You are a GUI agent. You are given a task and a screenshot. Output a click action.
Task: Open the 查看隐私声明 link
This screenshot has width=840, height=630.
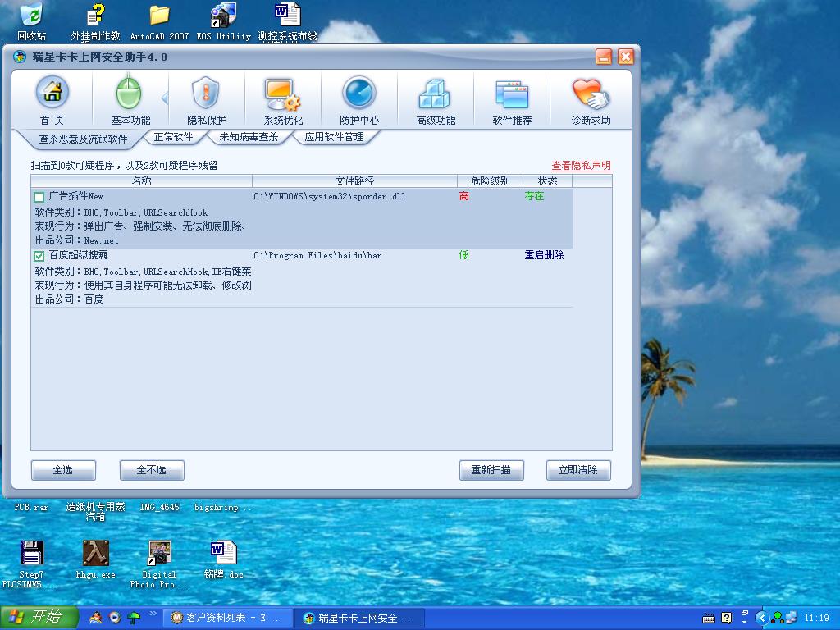coord(581,166)
